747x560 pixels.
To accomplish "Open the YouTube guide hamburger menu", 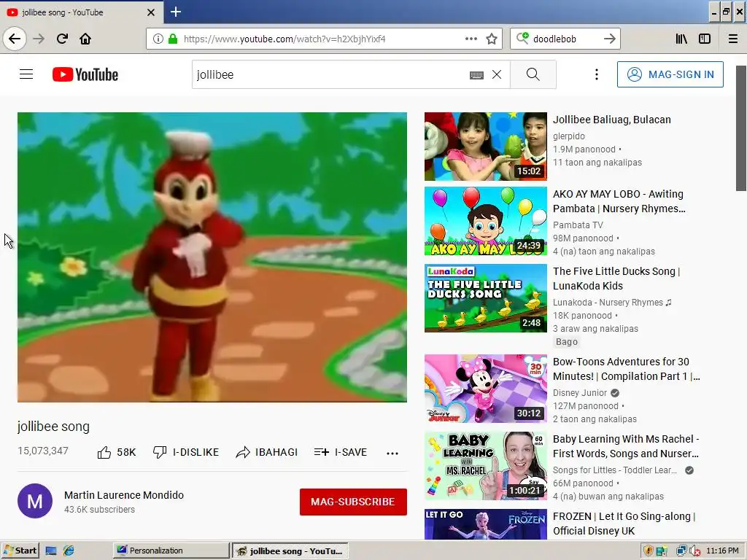I will pyautogui.click(x=26, y=74).
